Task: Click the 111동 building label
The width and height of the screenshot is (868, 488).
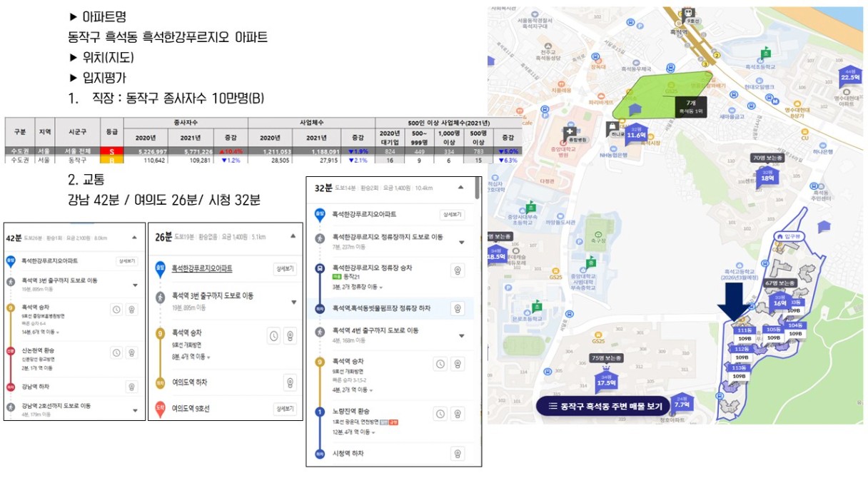Action: click(x=744, y=330)
